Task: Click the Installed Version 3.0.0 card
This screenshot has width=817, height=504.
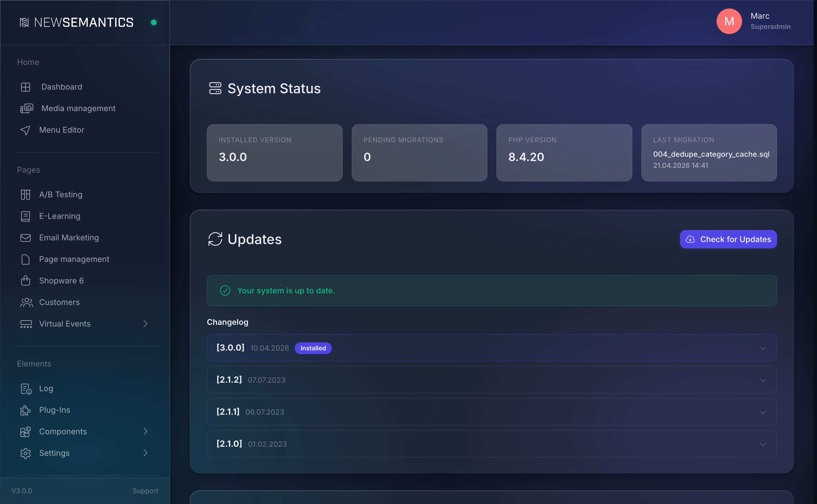Action: pos(275,153)
